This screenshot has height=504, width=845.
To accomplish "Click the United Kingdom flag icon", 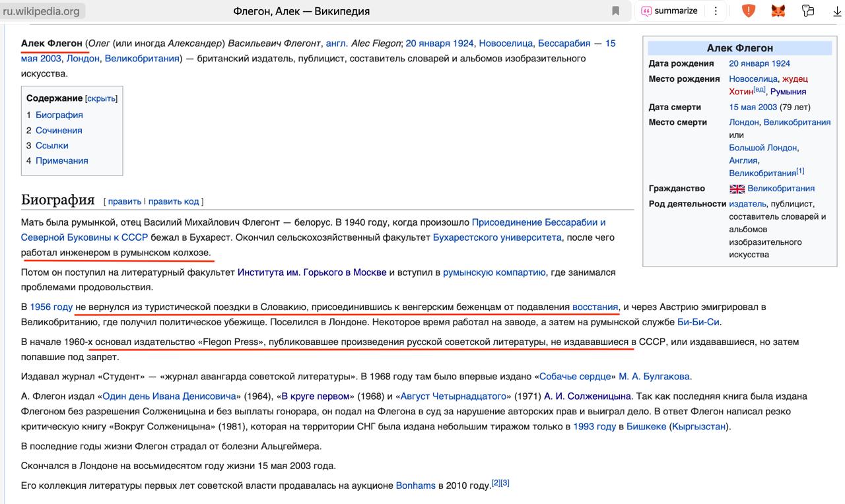I will coord(737,189).
